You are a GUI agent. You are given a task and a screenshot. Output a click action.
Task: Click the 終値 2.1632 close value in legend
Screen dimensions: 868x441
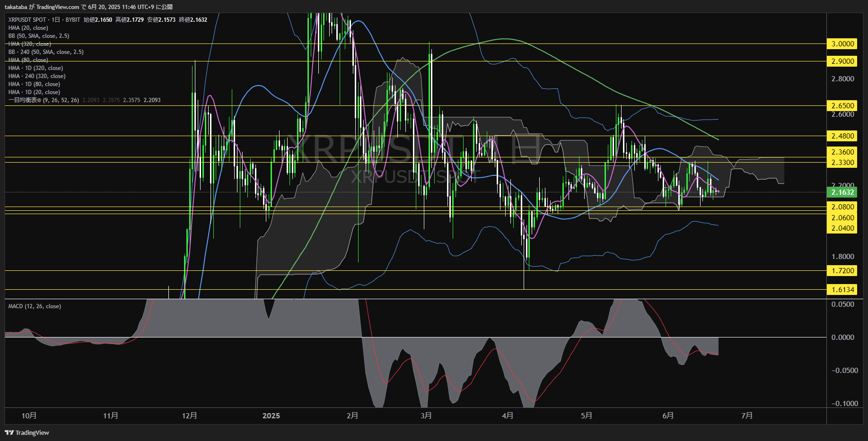click(193, 20)
